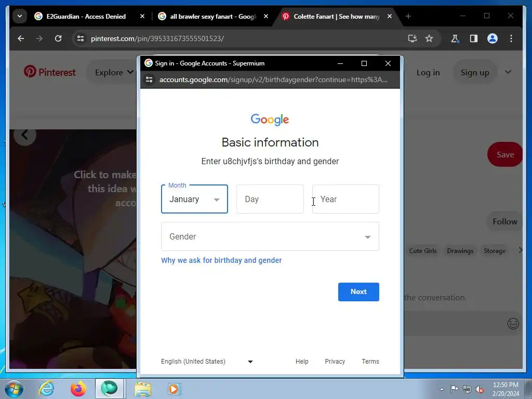Open a new tab with plus button
Viewport: 532px width, 399px height.
coord(408,16)
